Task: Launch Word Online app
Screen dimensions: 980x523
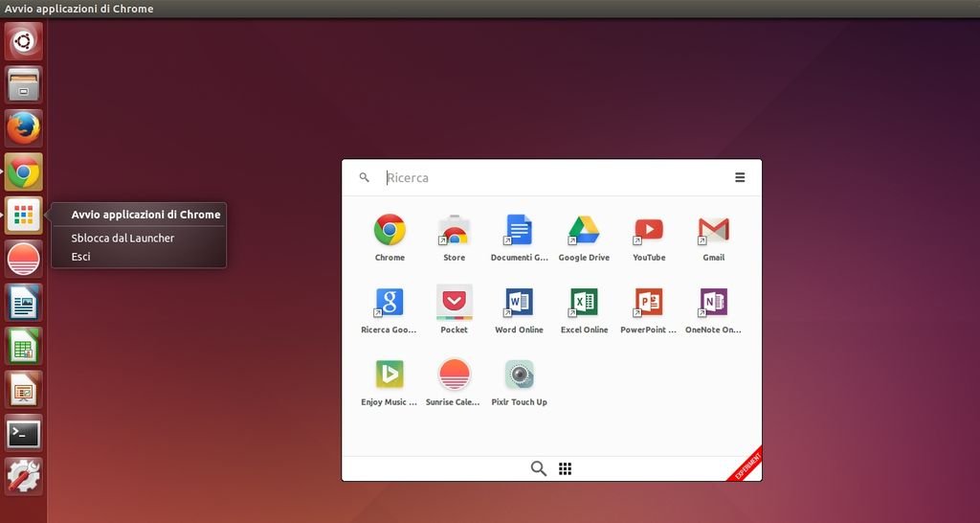Action: pyautogui.click(x=519, y=303)
